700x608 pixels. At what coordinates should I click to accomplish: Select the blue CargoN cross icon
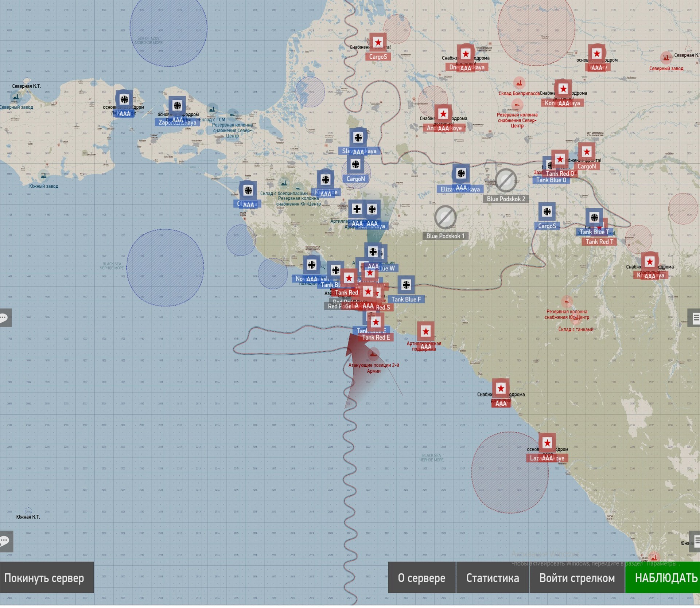(x=355, y=165)
